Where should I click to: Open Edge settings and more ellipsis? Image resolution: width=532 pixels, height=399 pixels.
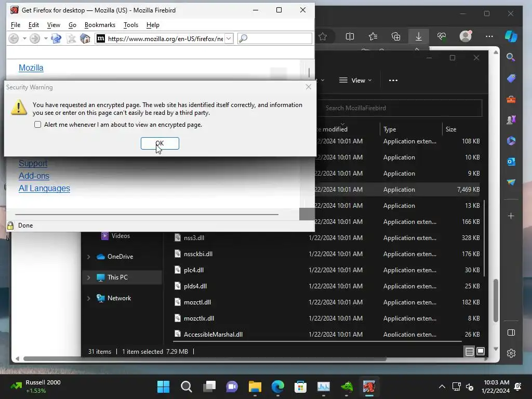[x=489, y=36]
